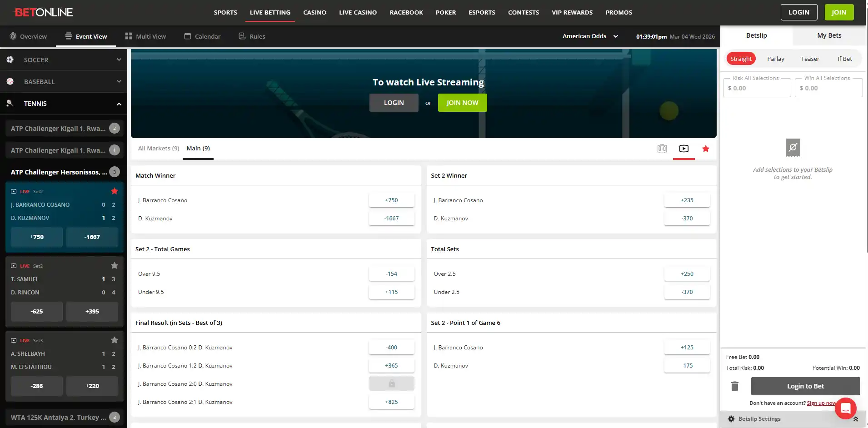Open the Casino menu
Screen dimensions: 868x428
tap(315, 12)
